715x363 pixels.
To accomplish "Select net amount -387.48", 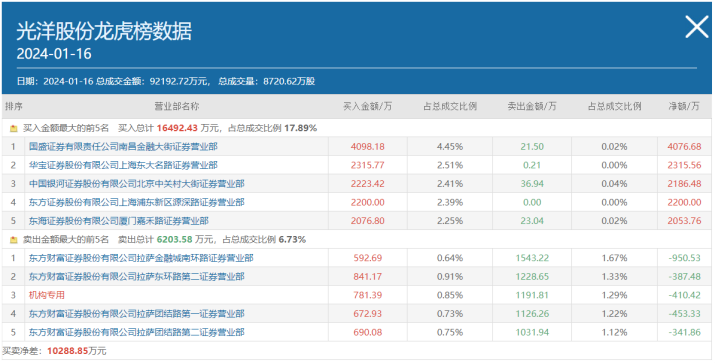I will (684, 276).
